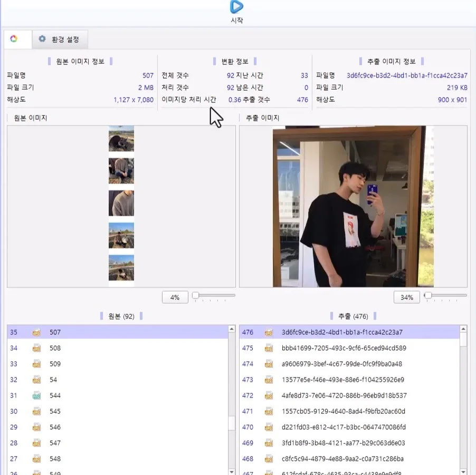Viewport: 476px width, 475px height.
Task: Select source row 508
Action: click(x=118, y=348)
